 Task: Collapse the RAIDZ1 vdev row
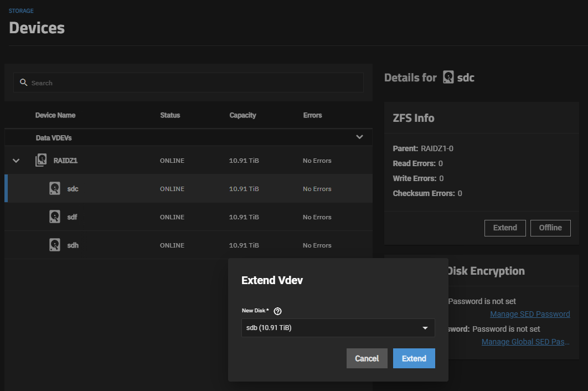point(16,161)
